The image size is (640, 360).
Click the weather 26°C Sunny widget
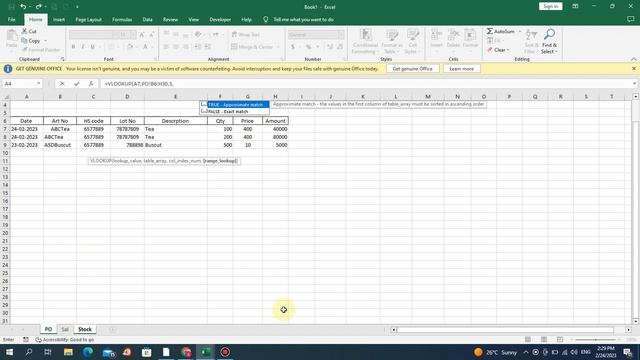[x=496, y=352]
